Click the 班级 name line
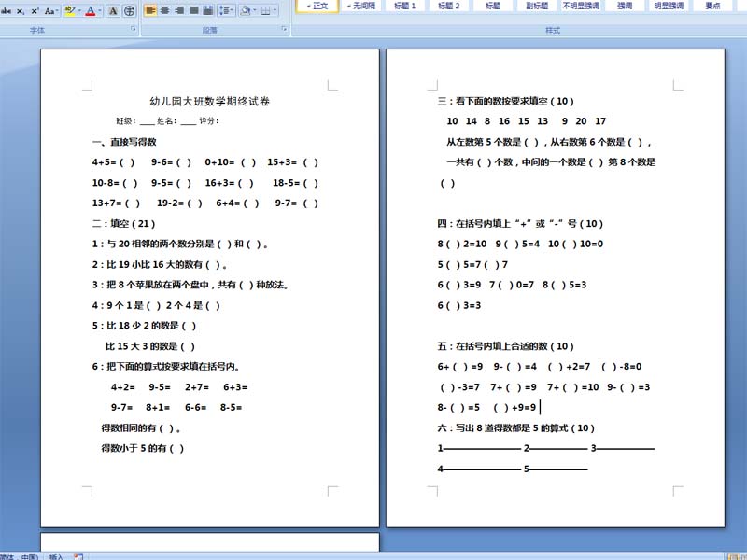The height and width of the screenshot is (560, 747). (167, 121)
